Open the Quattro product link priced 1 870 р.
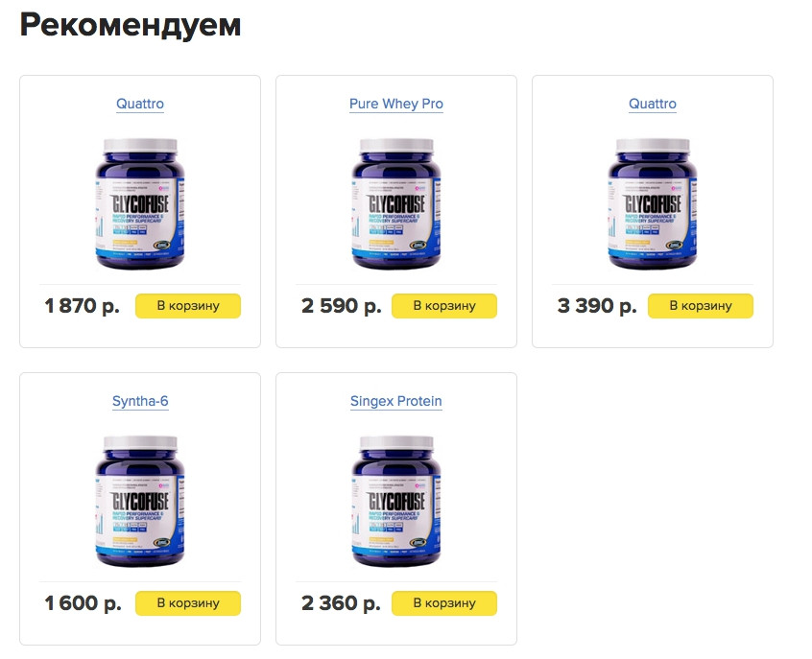Screen dimensions: 812x659 [140, 104]
